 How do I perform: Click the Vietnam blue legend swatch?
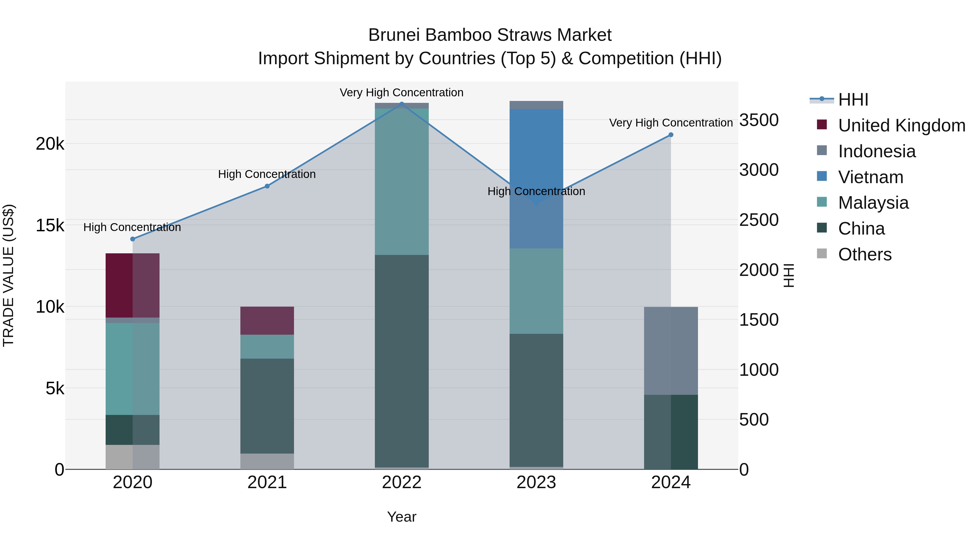point(822,176)
